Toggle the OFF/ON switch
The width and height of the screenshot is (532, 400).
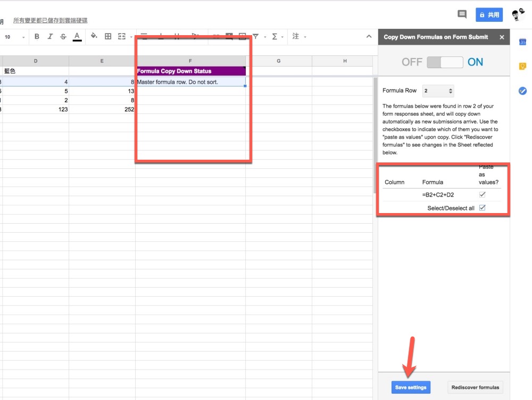point(445,62)
